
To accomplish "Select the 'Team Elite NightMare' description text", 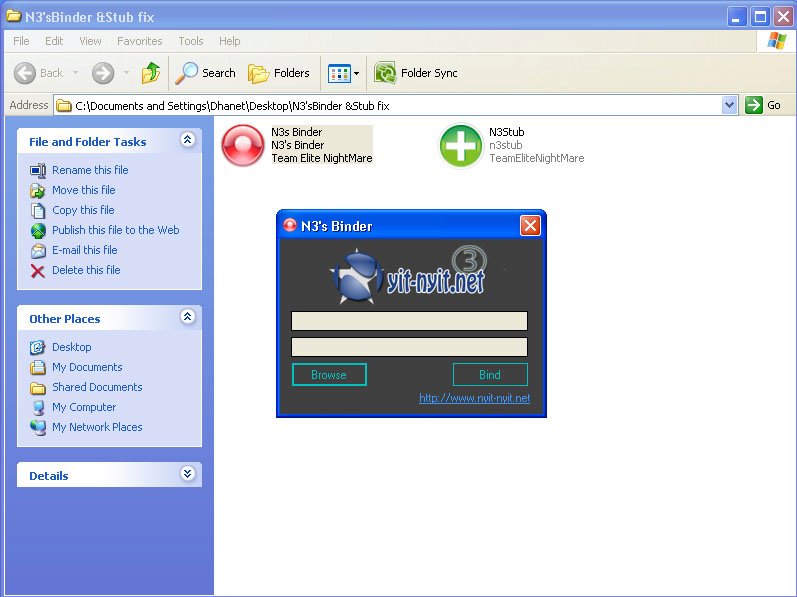I will pos(322,158).
